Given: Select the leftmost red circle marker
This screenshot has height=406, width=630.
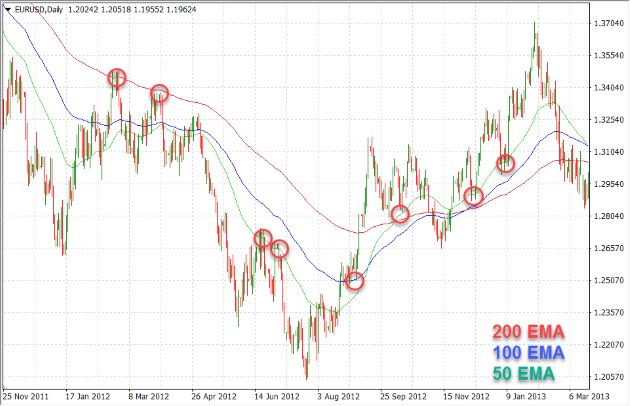Looking at the screenshot, I should click(117, 77).
